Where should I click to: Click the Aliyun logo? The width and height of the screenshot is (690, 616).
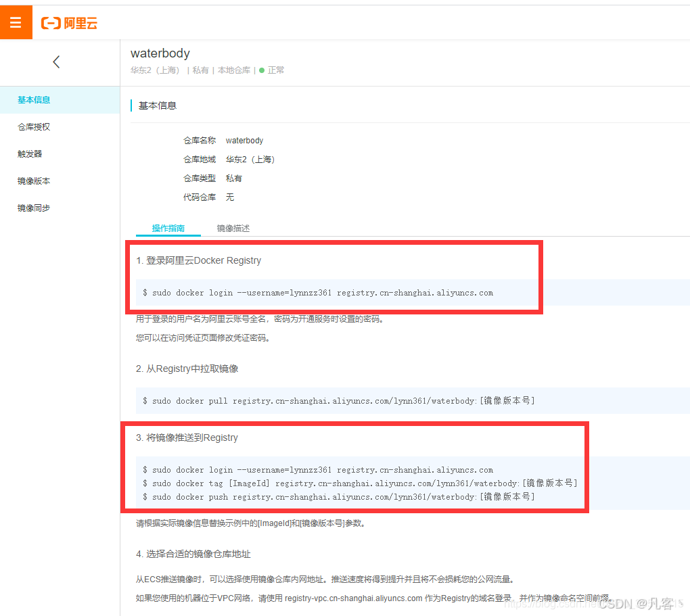(x=69, y=23)
